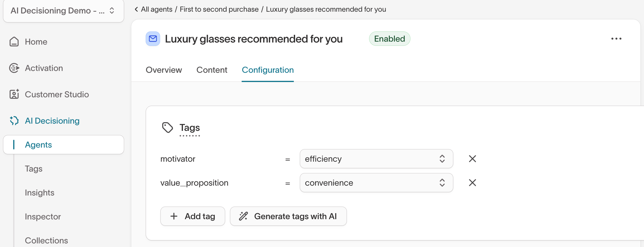Click the Customer Studio icon

point(14,94)
